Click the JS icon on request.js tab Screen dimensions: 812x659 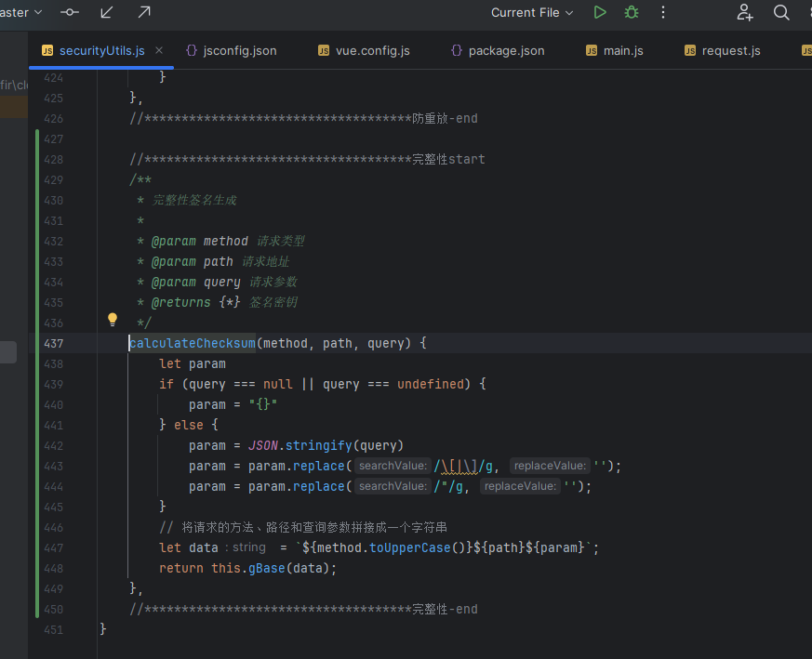(690, 51)
